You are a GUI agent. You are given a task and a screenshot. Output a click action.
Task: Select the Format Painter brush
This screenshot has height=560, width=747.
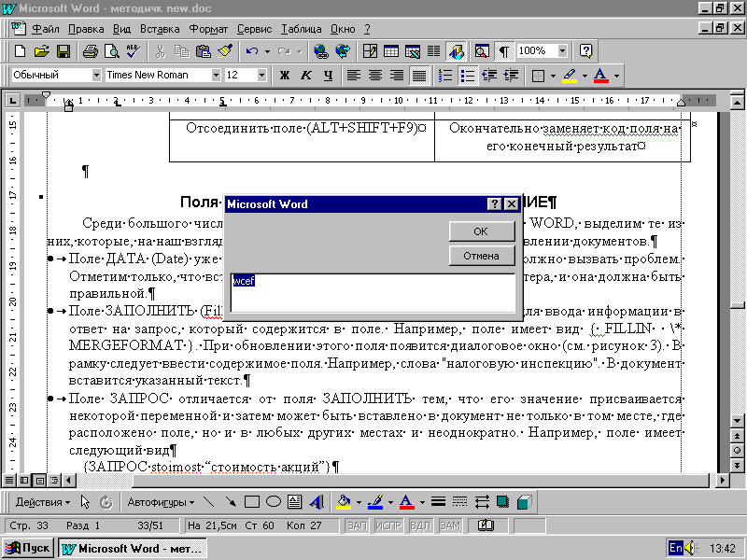(x=225, y=51)
